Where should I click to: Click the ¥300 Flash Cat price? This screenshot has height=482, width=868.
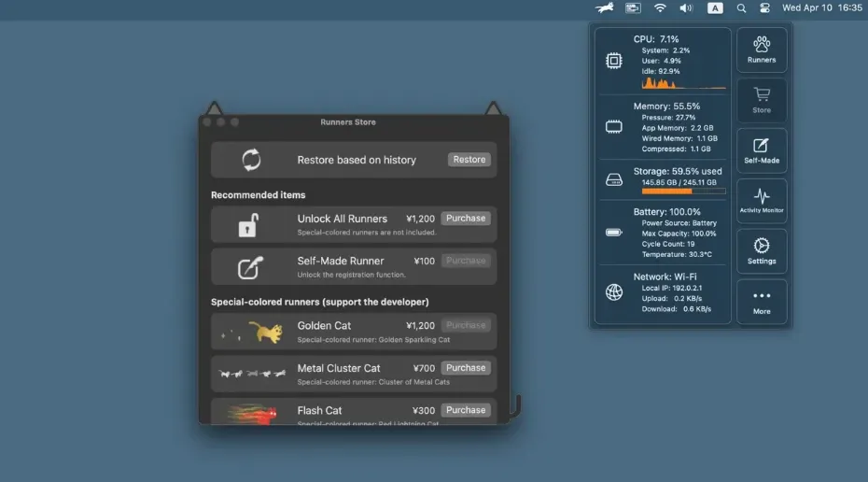(x=424, y=410)
